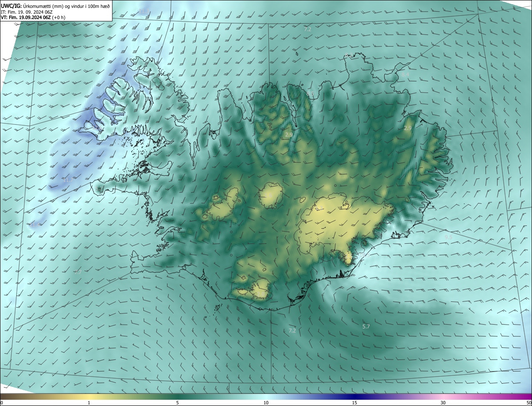Click the 11.4 value label on the map
Screen dimensions: 532x406
coord(35,225)
